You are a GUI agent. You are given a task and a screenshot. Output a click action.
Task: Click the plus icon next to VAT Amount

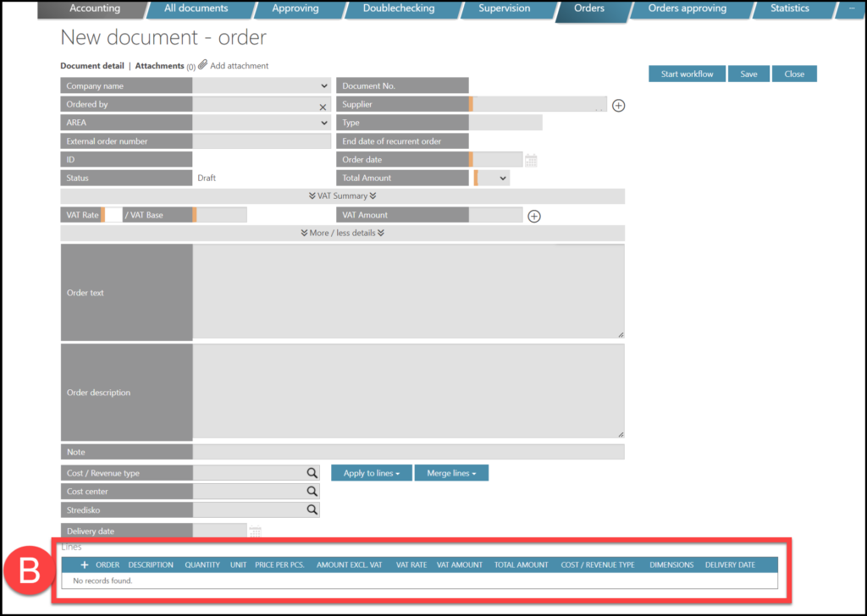click(x=533, y=216)
